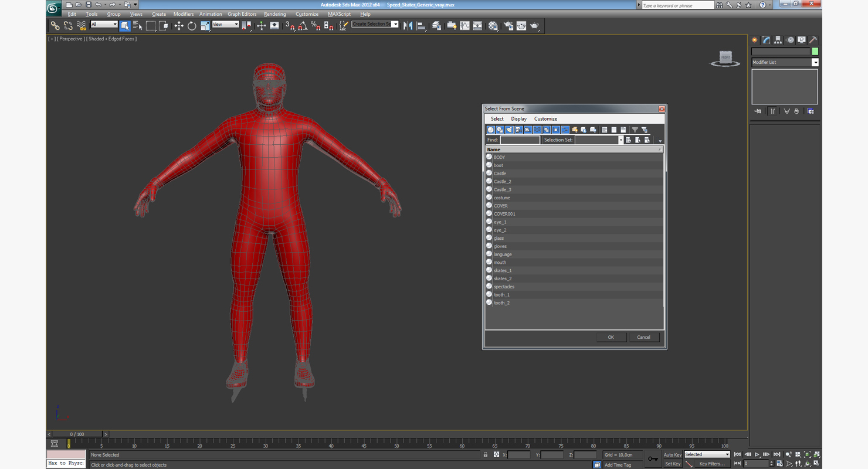The image size is (868, 469).
Task: Toggle Display Helpers filter in dialog
Action: (528, 130)
